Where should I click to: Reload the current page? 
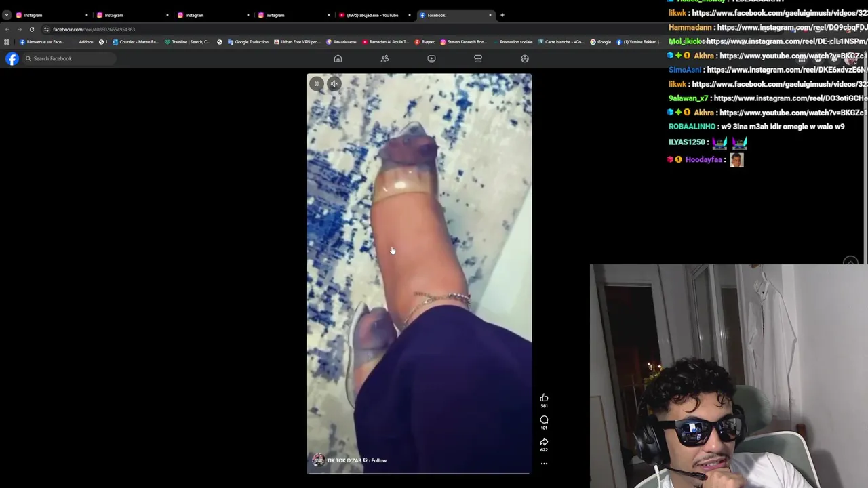click(x=31, y=29)
